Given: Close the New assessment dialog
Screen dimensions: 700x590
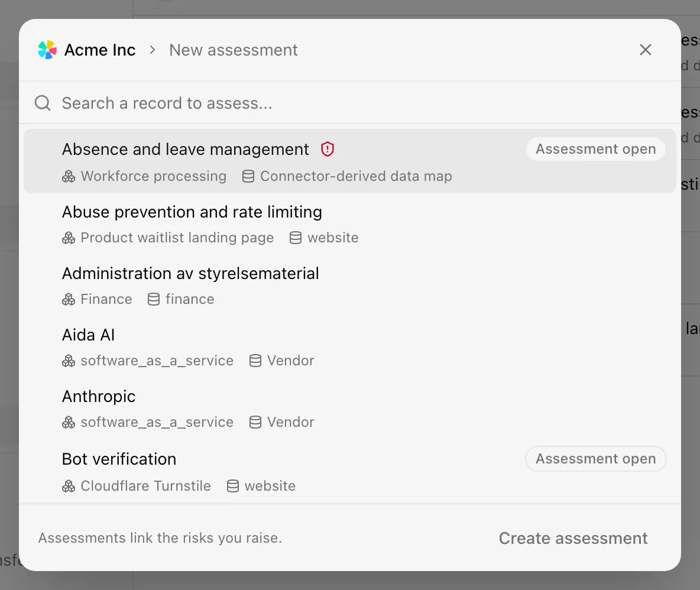Looking at the screenshot, I should (x=645, y=50).
